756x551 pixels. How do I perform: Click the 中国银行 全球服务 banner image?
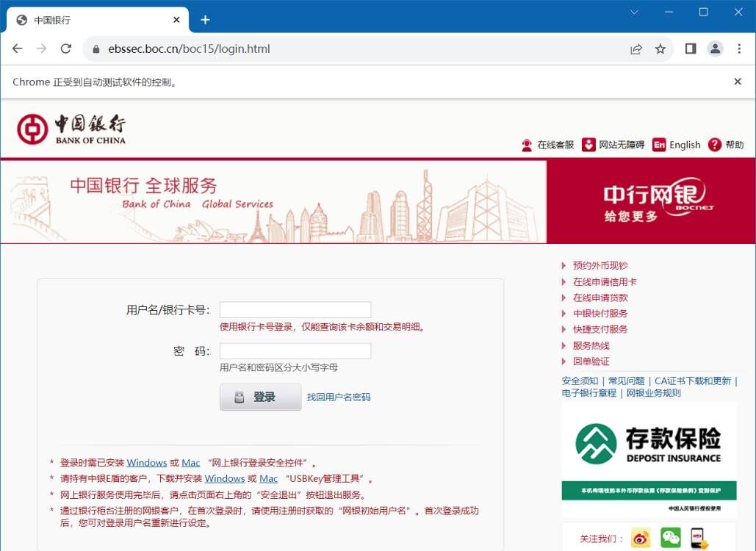(273, 201)
